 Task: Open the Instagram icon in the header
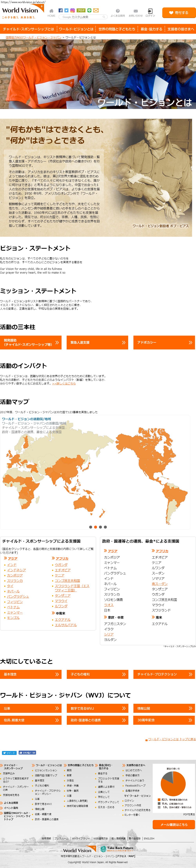(72, 10)
